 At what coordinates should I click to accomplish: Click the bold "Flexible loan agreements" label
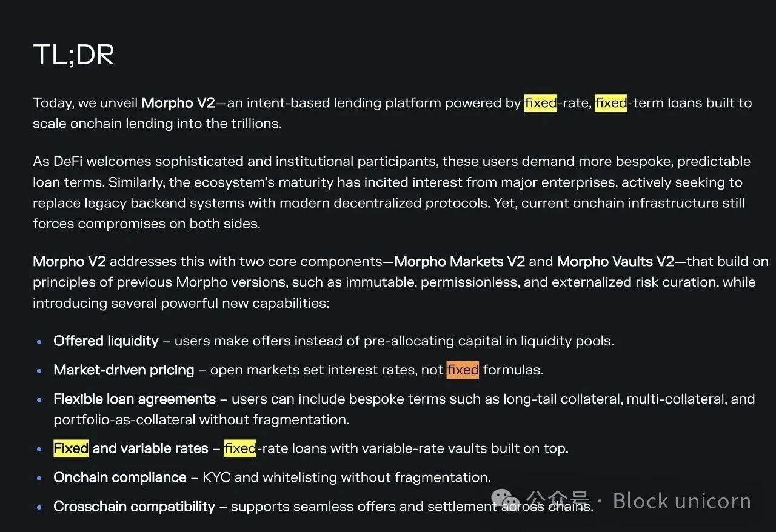pyautogui.click(x=135, y=399)
